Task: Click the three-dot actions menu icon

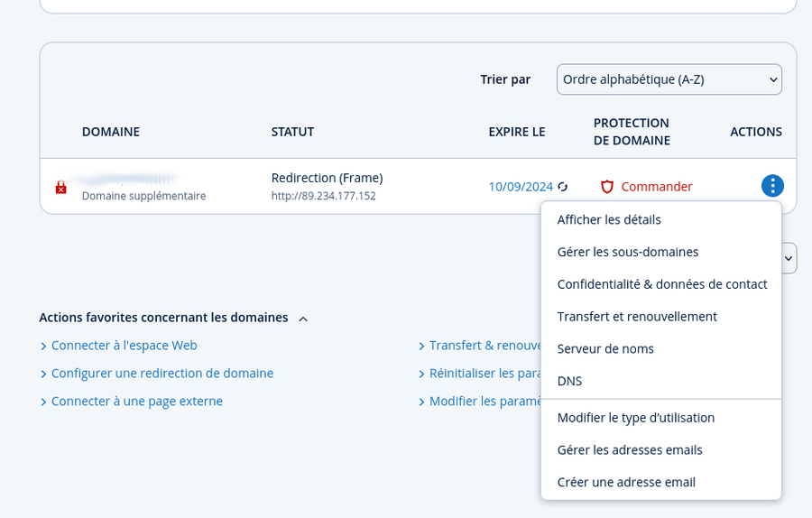Action: (x=772, y=186)
